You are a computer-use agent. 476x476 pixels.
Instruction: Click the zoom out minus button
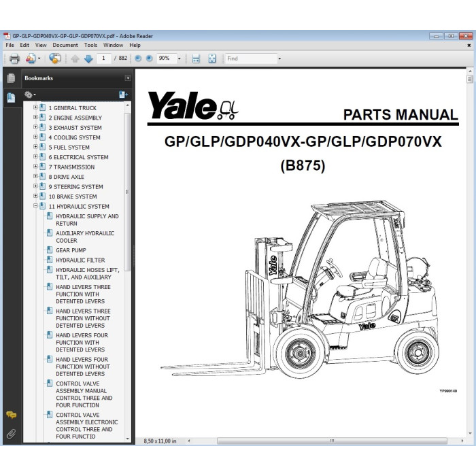138,58
